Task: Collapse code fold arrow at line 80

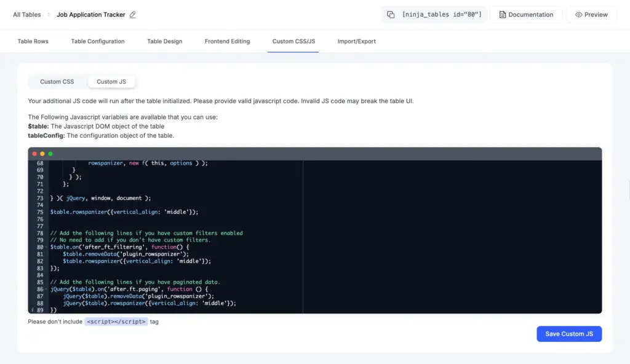Action: pyautogui.click(x=46, y=247)
